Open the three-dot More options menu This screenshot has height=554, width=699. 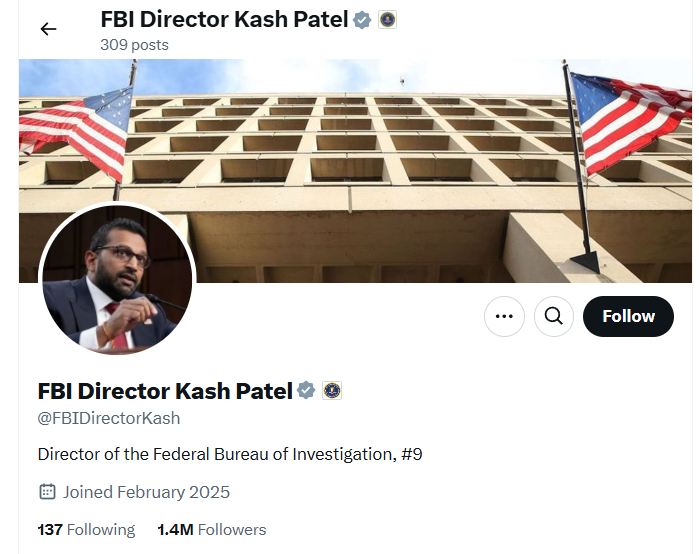coord(504,317)
